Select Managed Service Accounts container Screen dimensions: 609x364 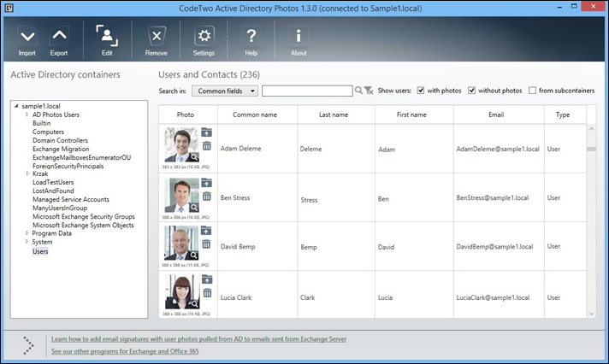tap(71, 199)
